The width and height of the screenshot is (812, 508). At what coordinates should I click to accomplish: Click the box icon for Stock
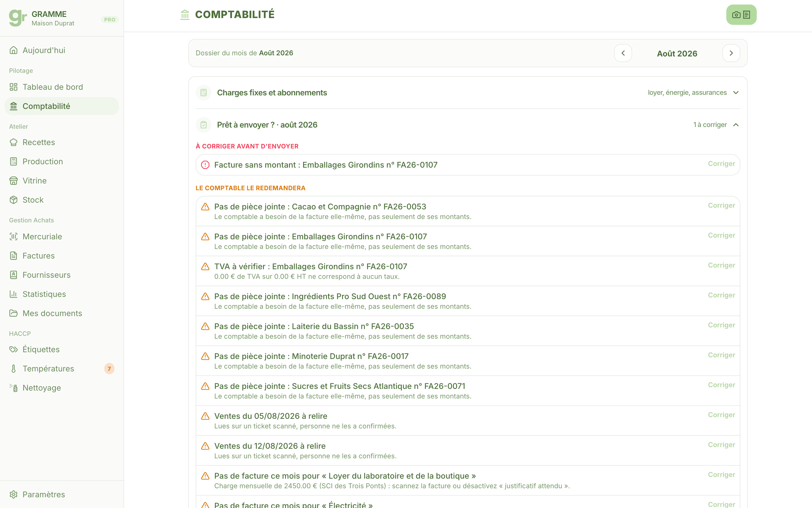click(14, 200)
